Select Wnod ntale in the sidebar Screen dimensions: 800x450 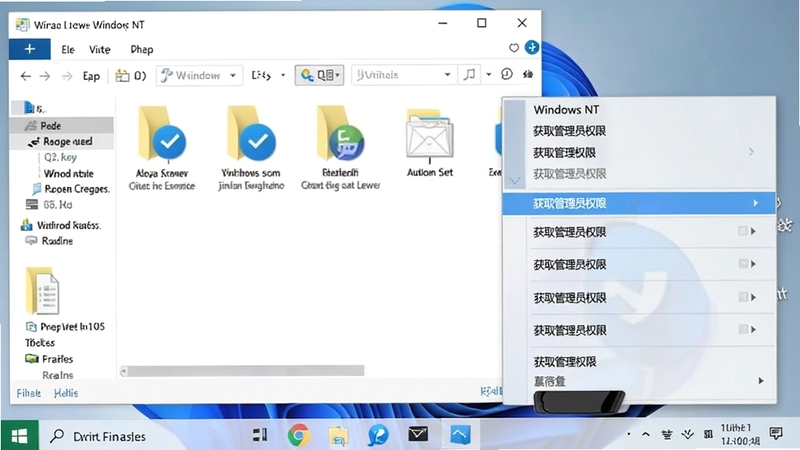[x=68, y=173]
